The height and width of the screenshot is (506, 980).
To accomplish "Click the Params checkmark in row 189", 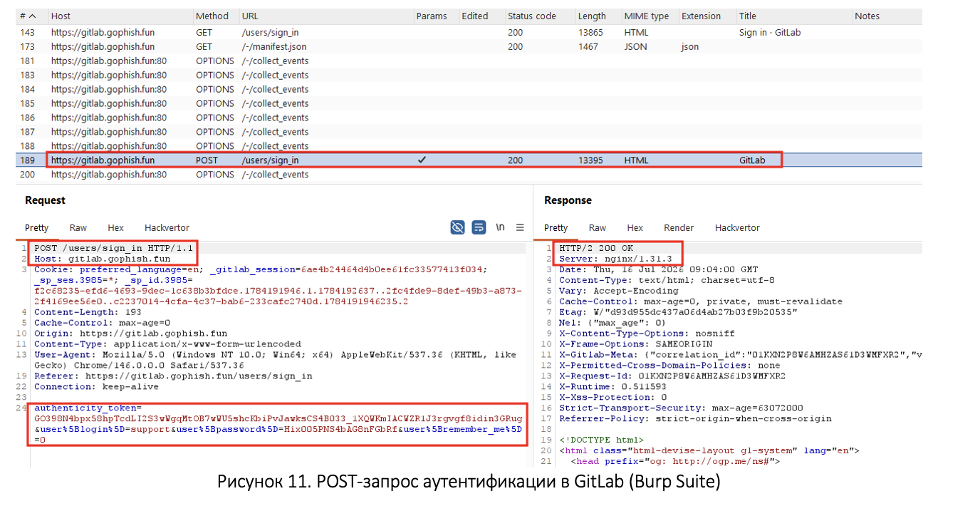I will (422, 160).
